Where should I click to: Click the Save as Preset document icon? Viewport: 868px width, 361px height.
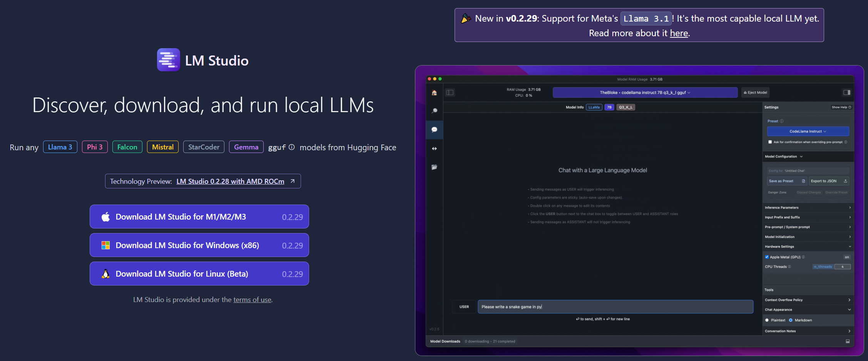point(803,181)
